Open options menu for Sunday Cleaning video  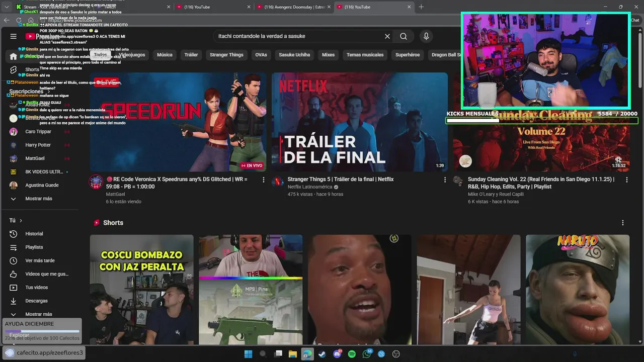[626, 179]
